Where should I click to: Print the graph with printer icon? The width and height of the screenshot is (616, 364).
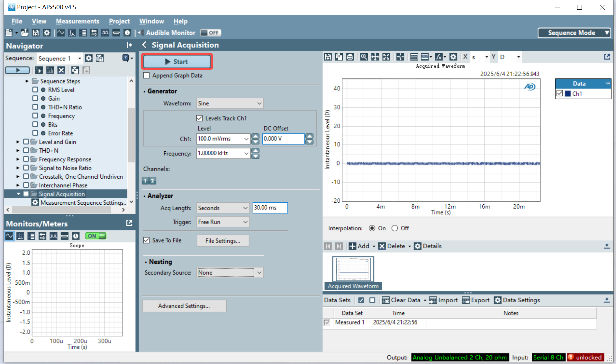click(x=350, y=57)
